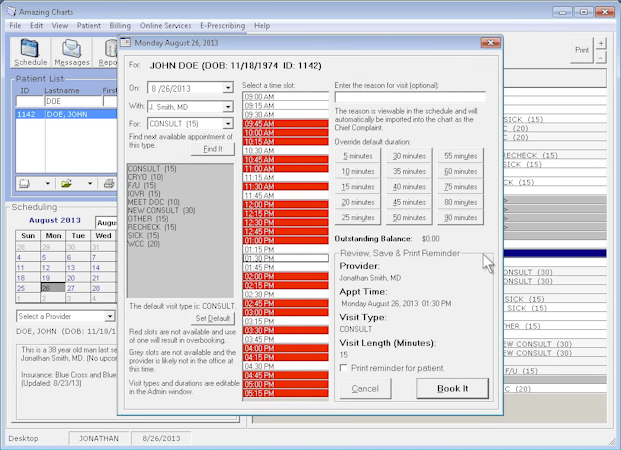This screenshot has width=621, height=450.
Task: Click the reason for visit input field
Action: [410, 97]
